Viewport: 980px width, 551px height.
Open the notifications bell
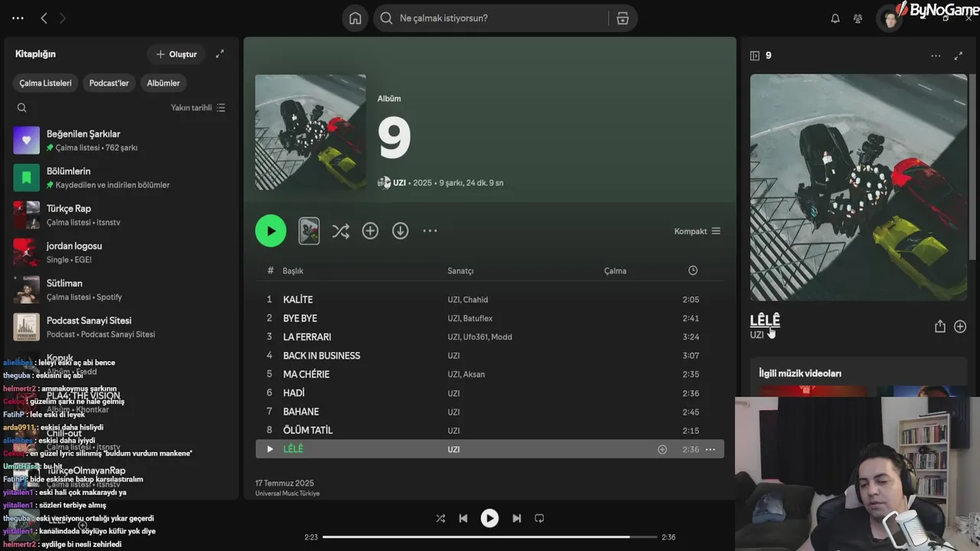[x=835, y=18]
